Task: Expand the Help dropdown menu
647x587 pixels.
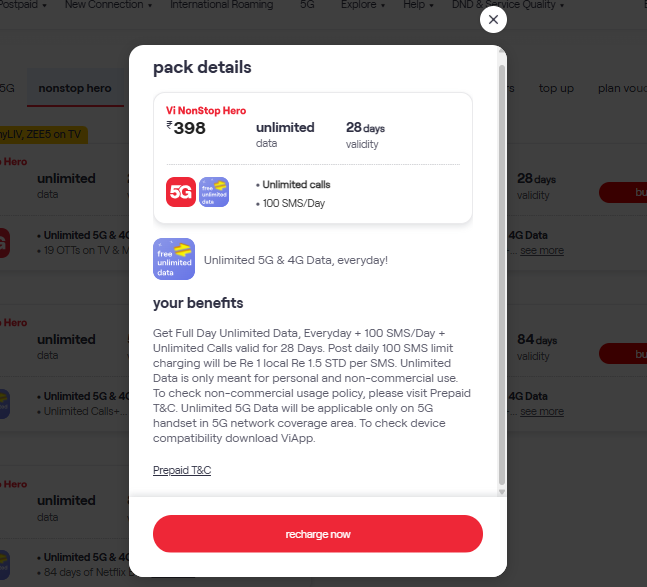Action: pos(418,5)
